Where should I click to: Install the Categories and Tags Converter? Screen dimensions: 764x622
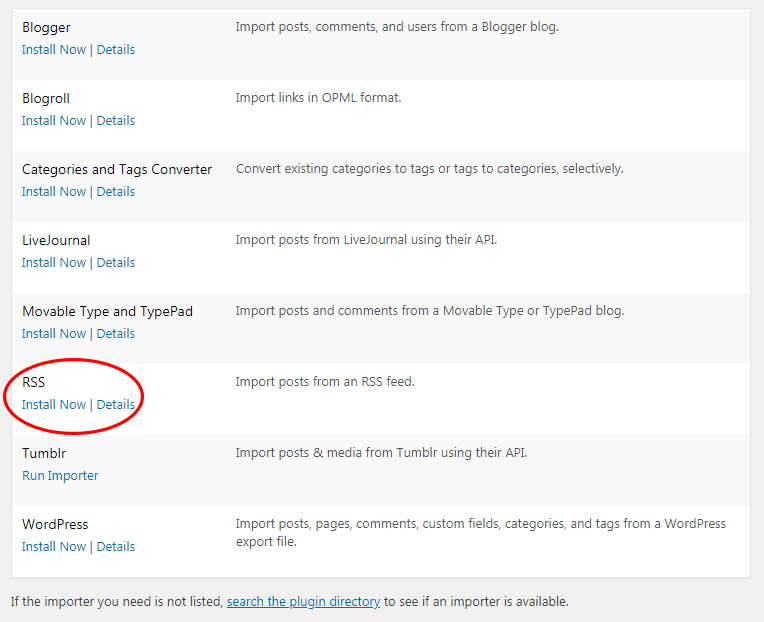[54, 192]
